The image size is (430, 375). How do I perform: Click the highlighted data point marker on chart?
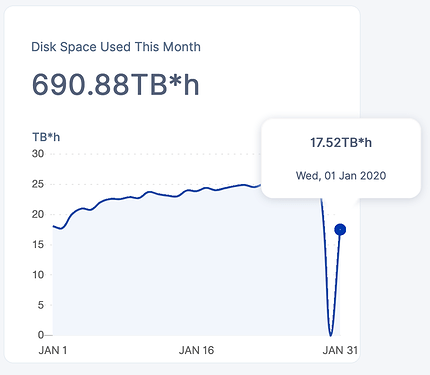[x=340, y=230]
